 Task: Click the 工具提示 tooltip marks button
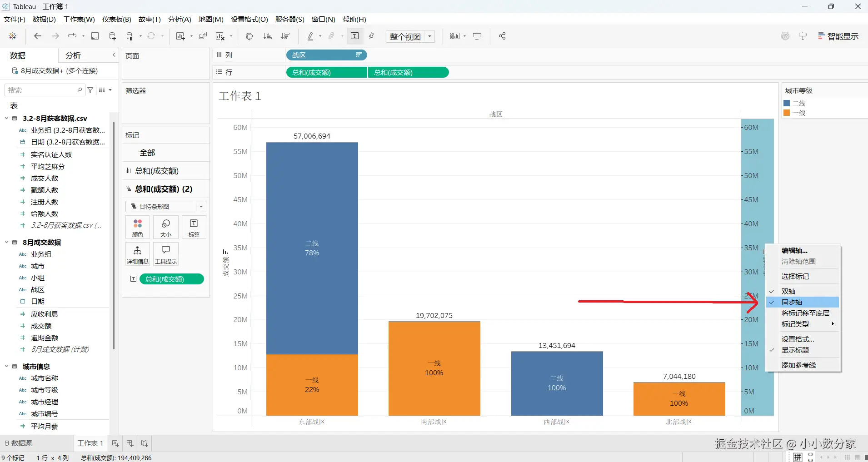[166, 254]
